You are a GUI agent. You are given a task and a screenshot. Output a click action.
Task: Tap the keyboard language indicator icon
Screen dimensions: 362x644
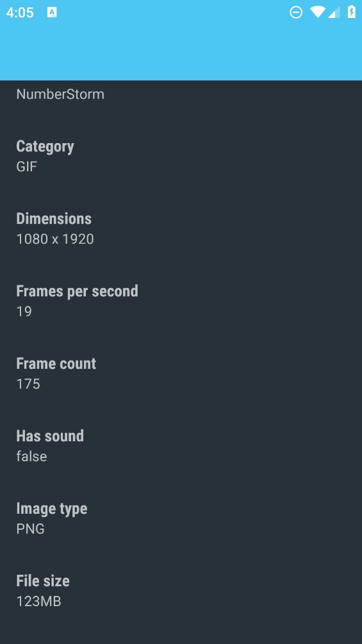(52, 12)
